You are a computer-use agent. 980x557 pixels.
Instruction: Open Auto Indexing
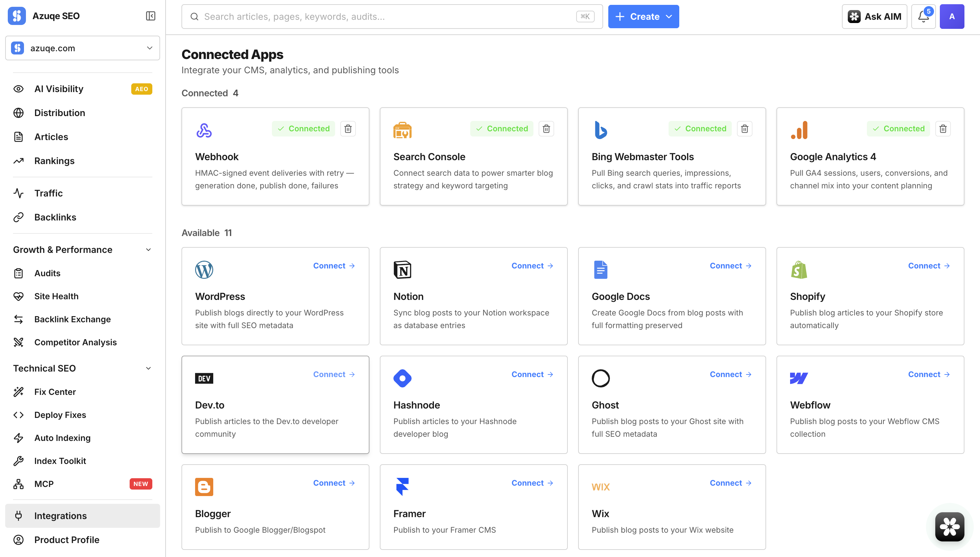pos(83,438)
